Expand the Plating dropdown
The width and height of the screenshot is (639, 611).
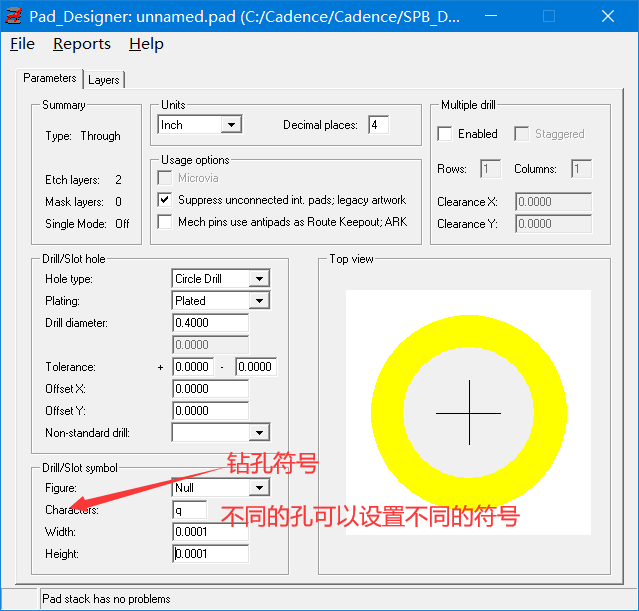[x=259, y=301]
